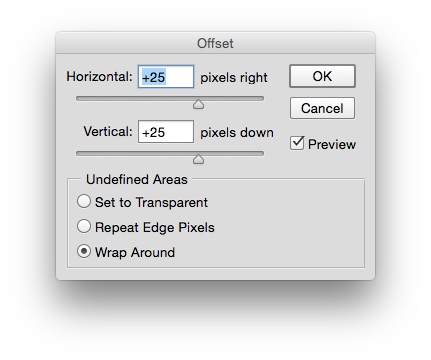
Task: Click the Undefined Areas group heading
Action: point(137,179)
